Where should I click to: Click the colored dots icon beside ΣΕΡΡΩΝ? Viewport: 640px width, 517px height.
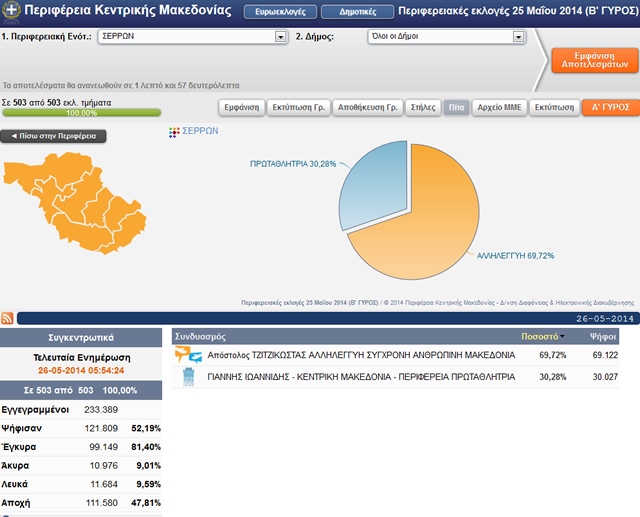[176, 132]
